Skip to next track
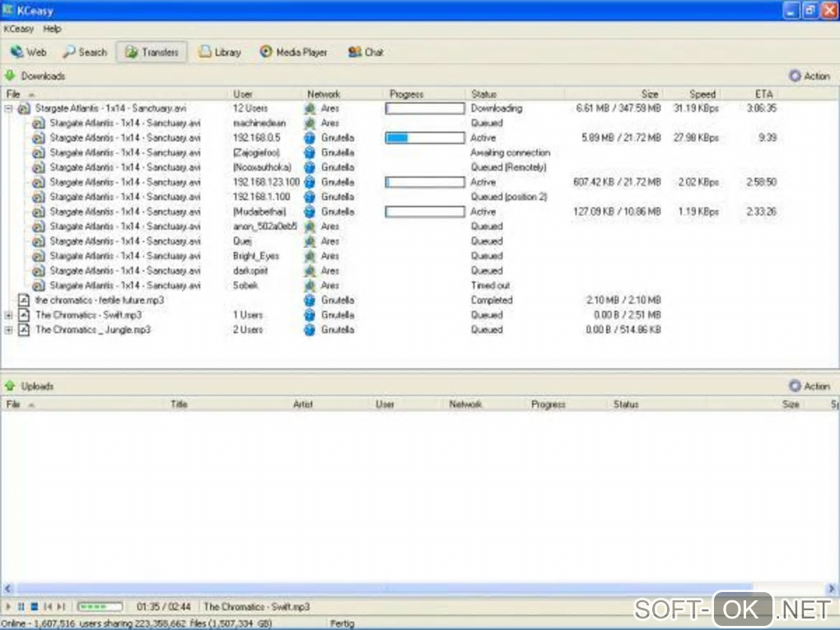 61,606
